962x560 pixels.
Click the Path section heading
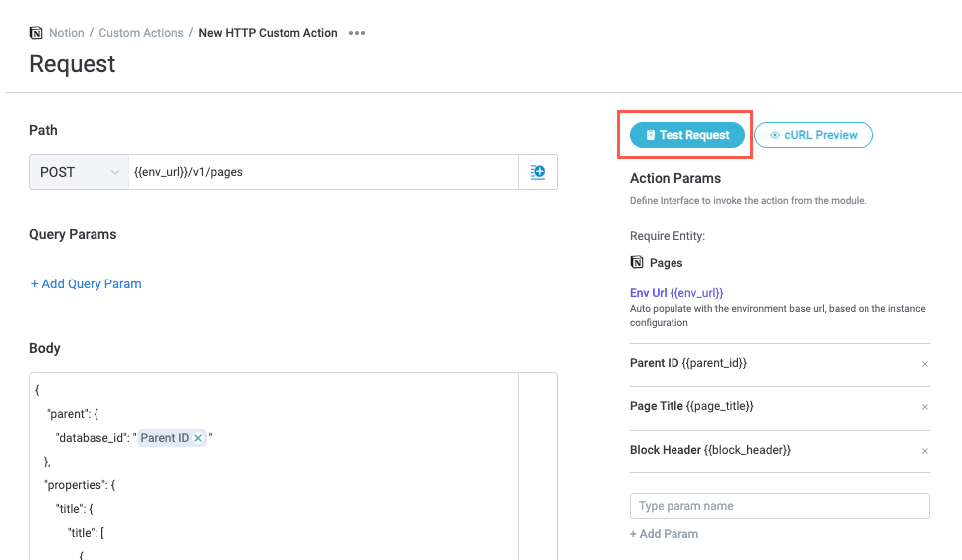coord(43,130)
